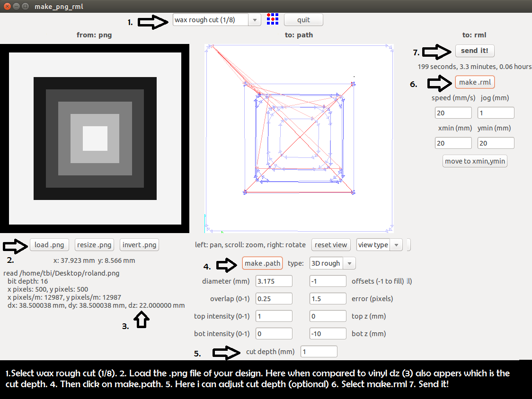Image resolution: width=532 pixels, height=399 pixels.
Task: Click the quit button
Action: pos(303,20)
